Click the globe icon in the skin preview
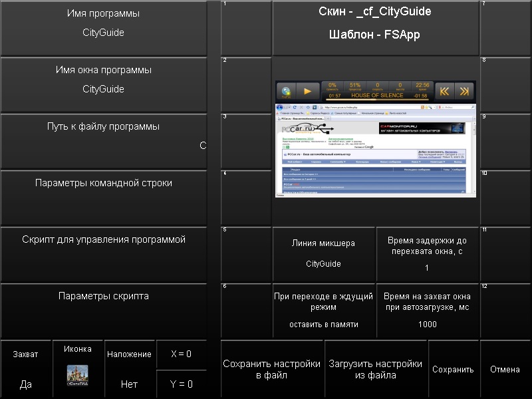 287,91
